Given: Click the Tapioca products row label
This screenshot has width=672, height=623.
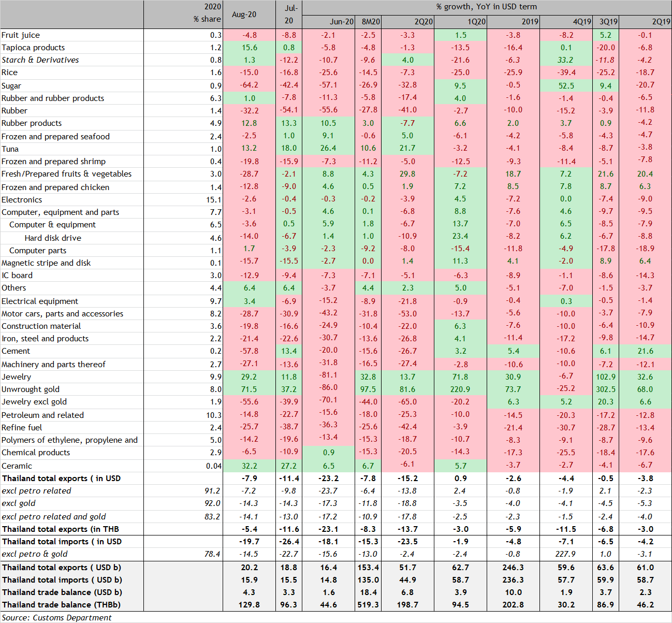Looking at the screenshot, I should coord(33,48).
